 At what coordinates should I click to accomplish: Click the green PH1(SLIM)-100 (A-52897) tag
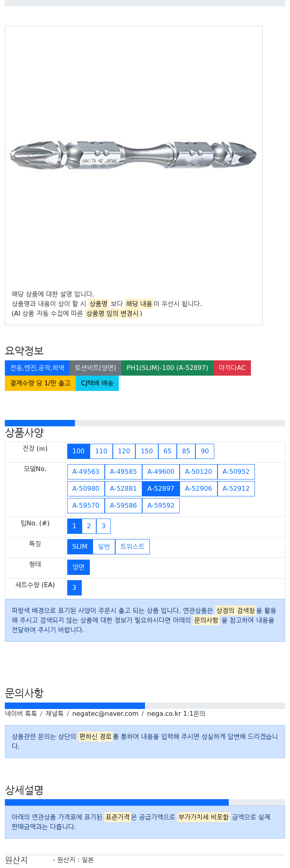click(x=167, y=368)
